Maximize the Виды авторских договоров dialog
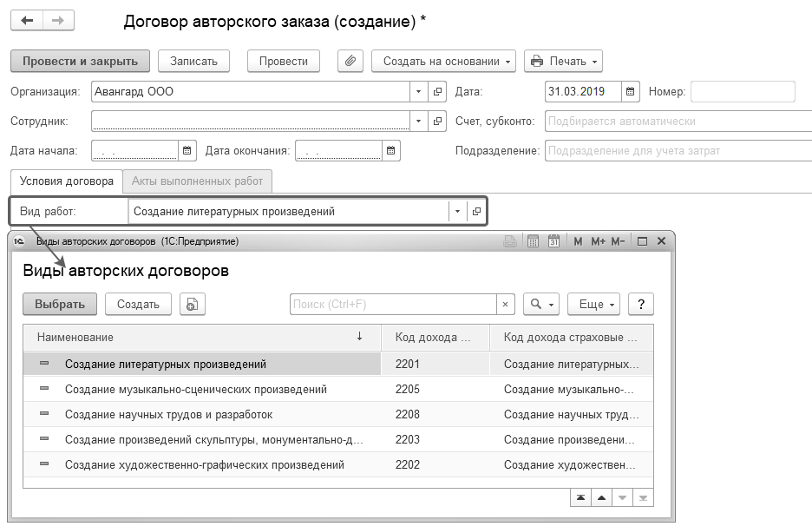Image resolution: width=812 pixels, height=526 pixels. click(642, 241)
